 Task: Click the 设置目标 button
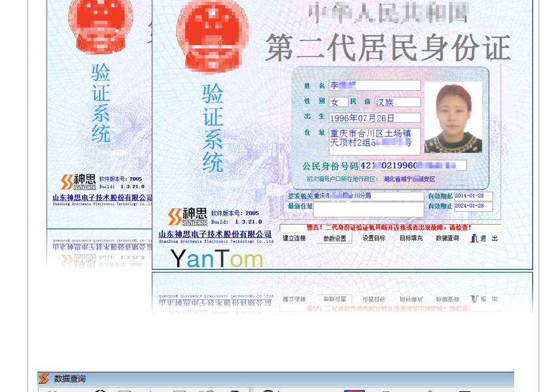[x=374, y=238]
